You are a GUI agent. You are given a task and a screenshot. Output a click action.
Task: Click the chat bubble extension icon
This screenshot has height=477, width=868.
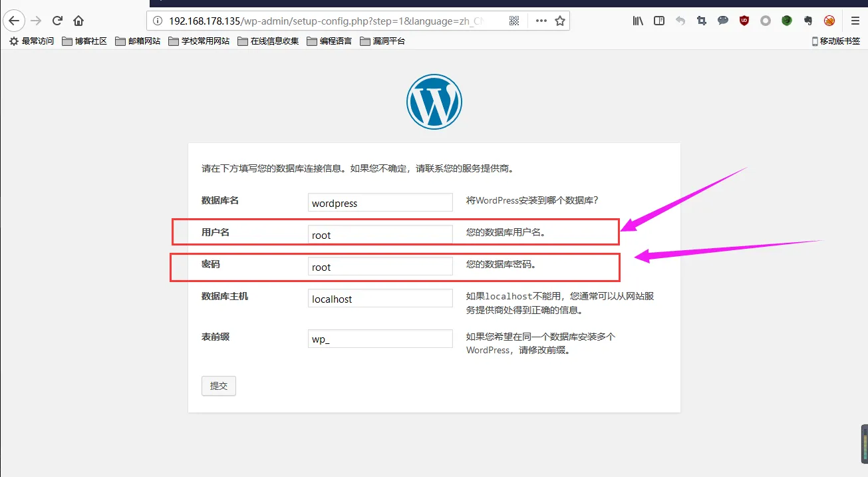click(x=723, y=21)
